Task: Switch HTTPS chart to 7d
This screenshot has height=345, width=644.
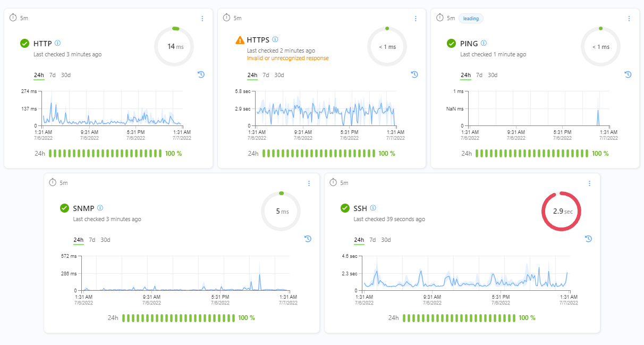Action: (266, 75)
